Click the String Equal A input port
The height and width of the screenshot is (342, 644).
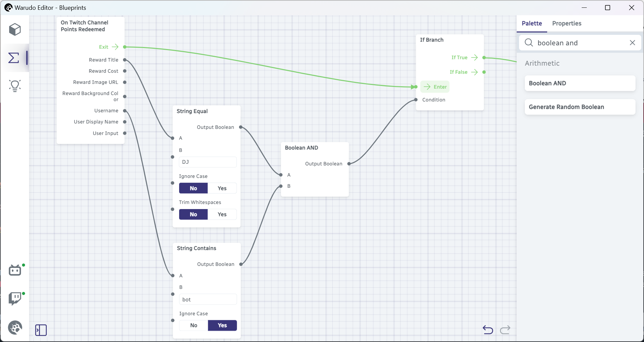tap(173, 138)
